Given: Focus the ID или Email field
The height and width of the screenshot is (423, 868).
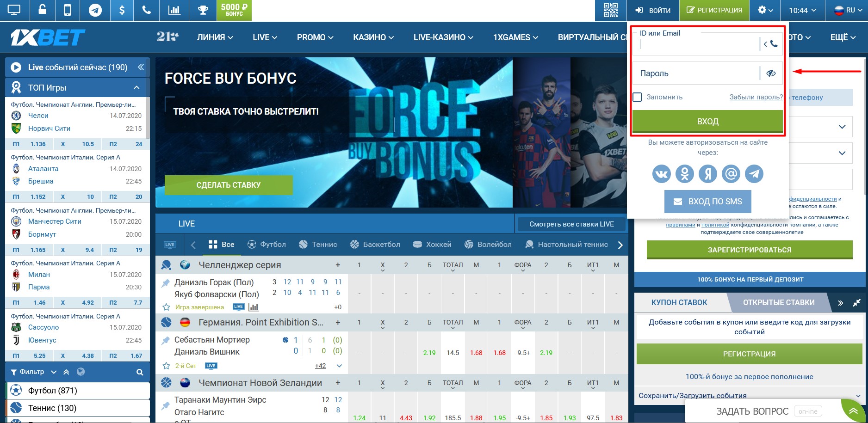Looking at the screenshot, I should click(x=696, y=44).
